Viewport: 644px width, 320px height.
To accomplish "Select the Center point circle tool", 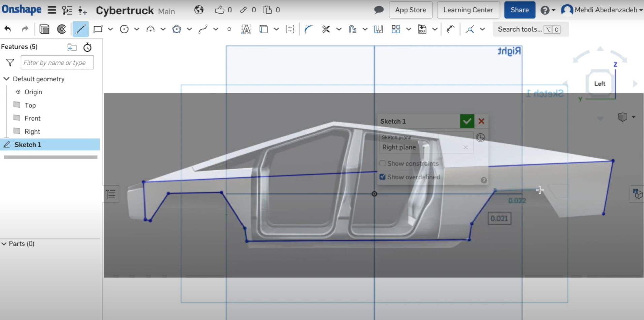I will (124, 29).
